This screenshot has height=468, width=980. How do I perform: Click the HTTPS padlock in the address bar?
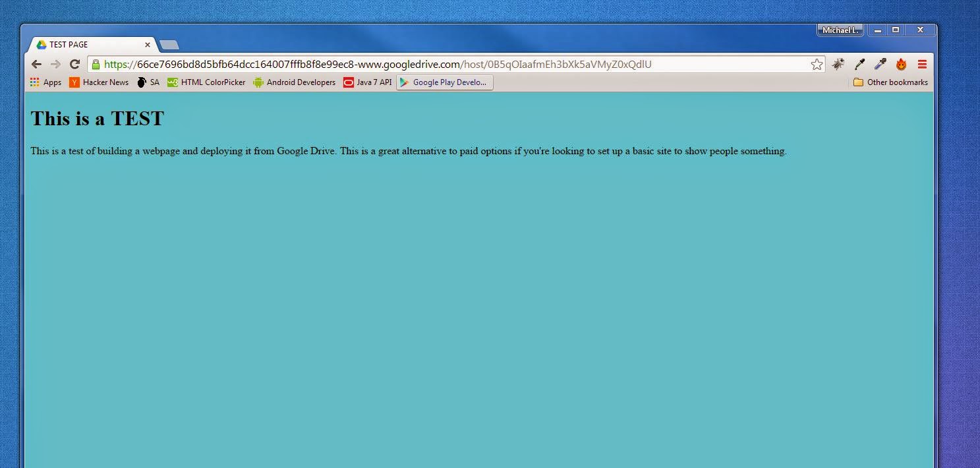[x=95, y=64]
